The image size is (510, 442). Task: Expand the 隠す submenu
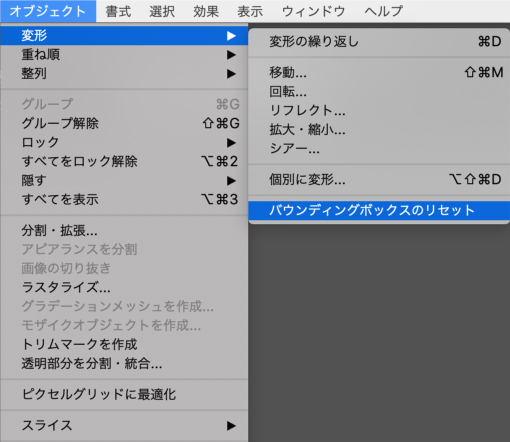click(124, 180)
